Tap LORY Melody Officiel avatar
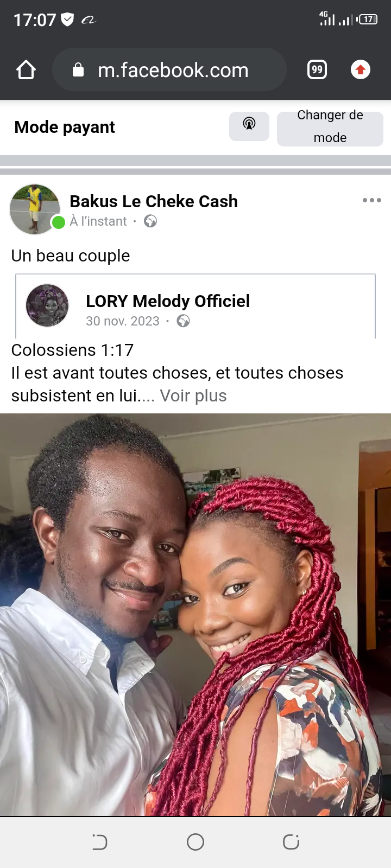 pyautogui.click(x=47, y=305)
